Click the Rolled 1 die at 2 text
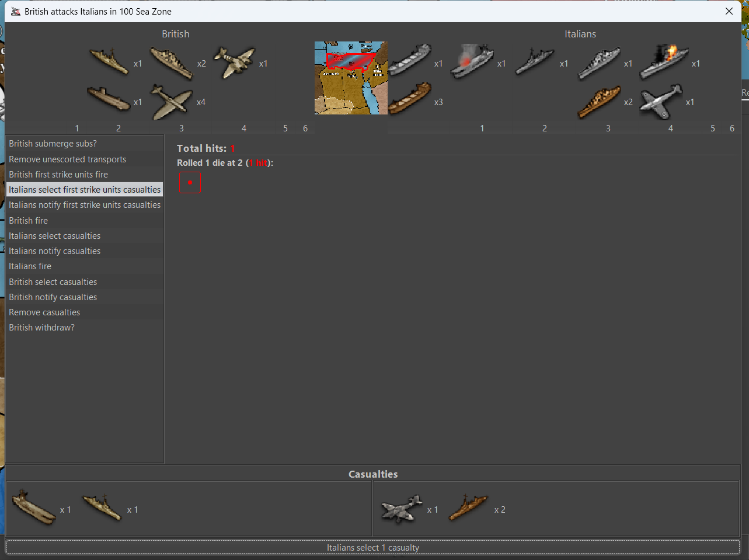This screenshot has height=560, width=749. pos(225,163)
